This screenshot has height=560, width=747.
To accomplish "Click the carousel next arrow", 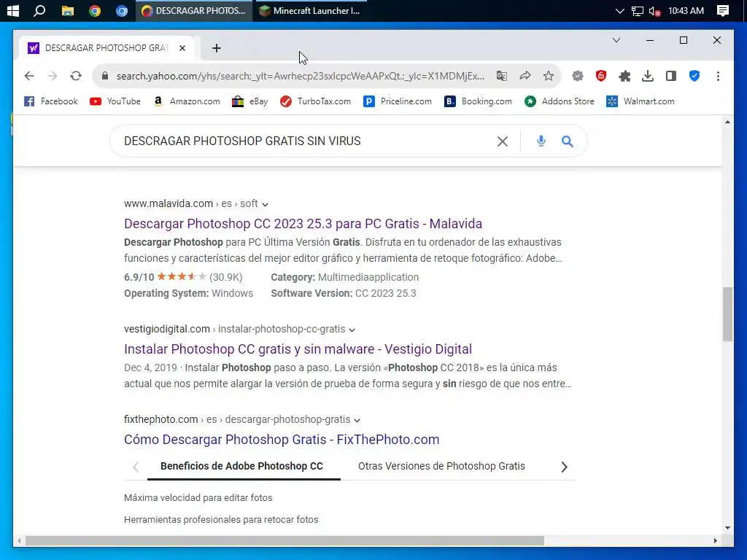I will click(564, 467).
